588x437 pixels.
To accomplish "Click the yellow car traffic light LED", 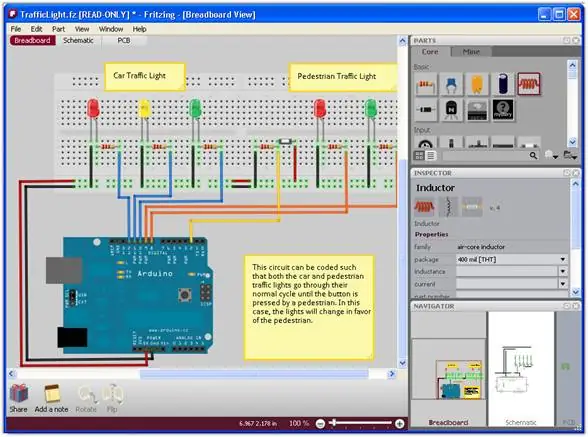I will [x=144, y=108].
